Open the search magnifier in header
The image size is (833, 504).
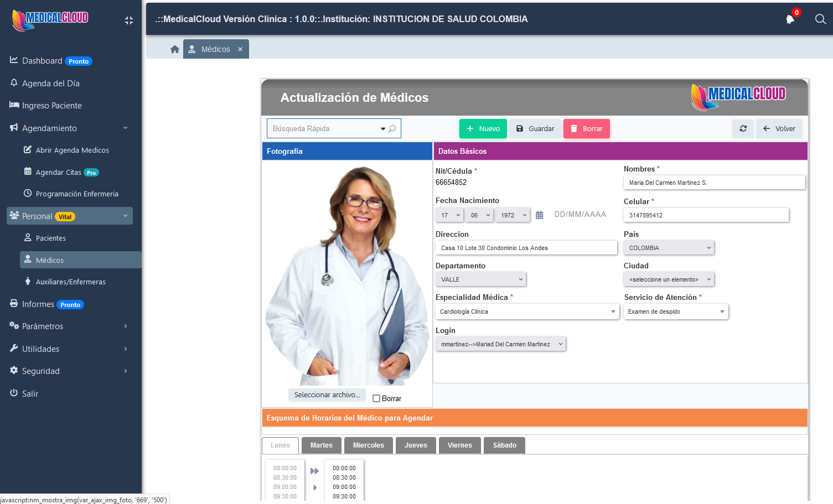820,19
